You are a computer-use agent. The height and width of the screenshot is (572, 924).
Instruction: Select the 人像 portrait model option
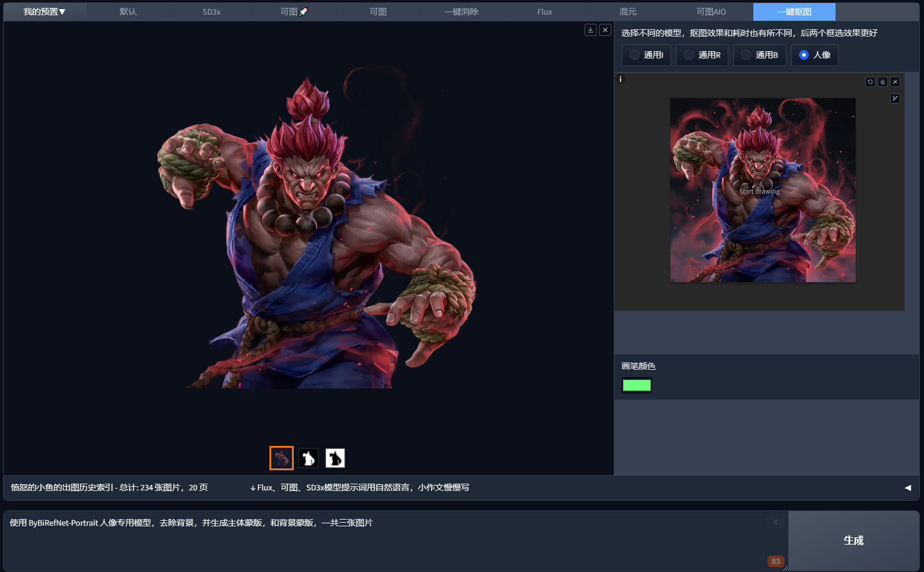[x=815, y=55]
